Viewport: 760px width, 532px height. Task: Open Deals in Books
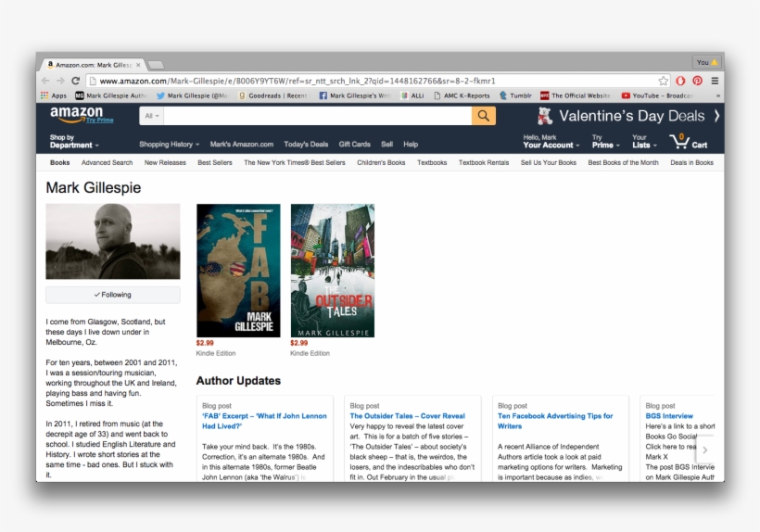pyautogui.click(x=691, y=163)
